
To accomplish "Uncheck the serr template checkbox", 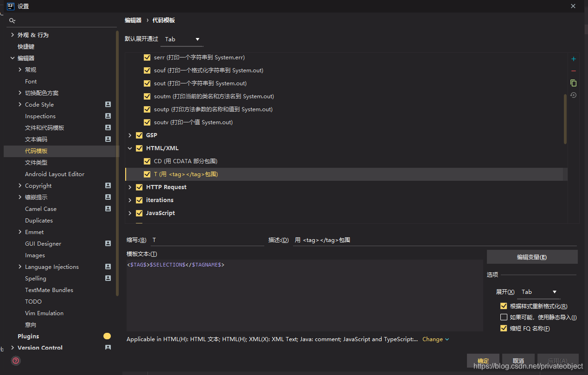I will [147, 57].
